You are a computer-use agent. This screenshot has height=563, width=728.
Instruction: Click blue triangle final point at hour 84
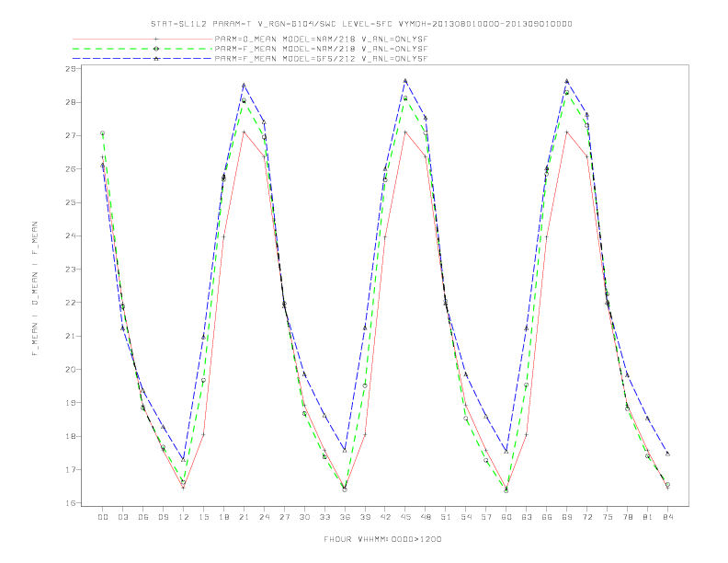667,454
